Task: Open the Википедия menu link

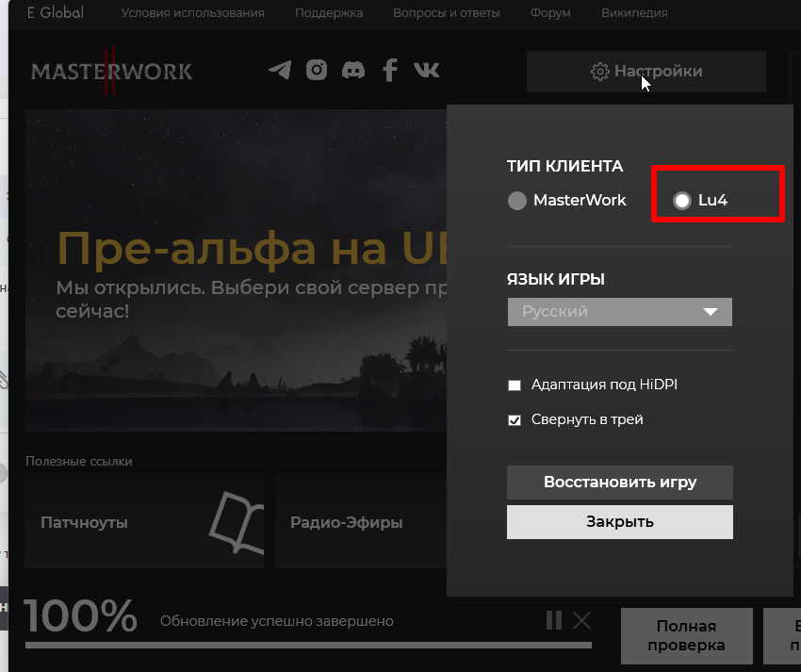Action: [x=634, y=13]
